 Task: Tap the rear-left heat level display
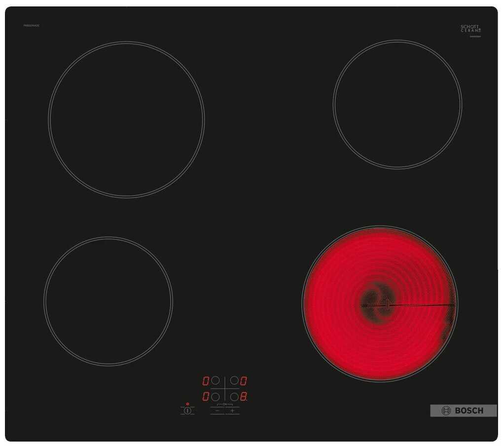(x=206, y=381)
